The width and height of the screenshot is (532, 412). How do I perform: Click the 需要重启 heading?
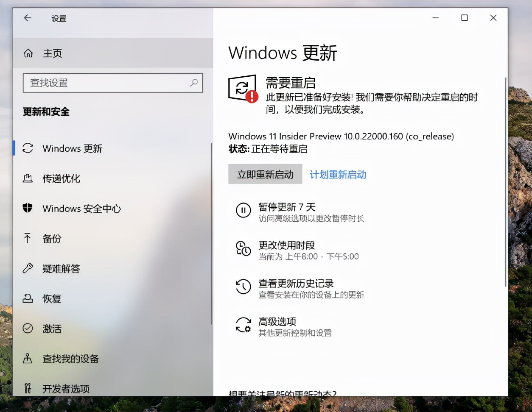click(x=290, y=82)
